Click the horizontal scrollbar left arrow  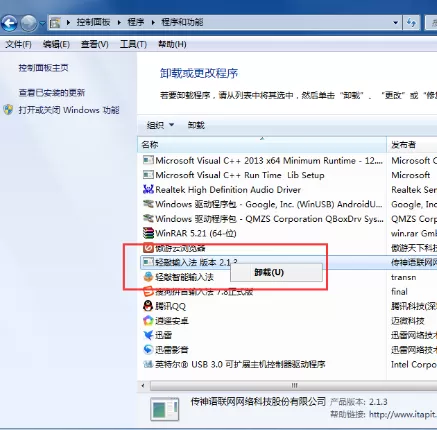pyautogui.click(x=143, y=386)
